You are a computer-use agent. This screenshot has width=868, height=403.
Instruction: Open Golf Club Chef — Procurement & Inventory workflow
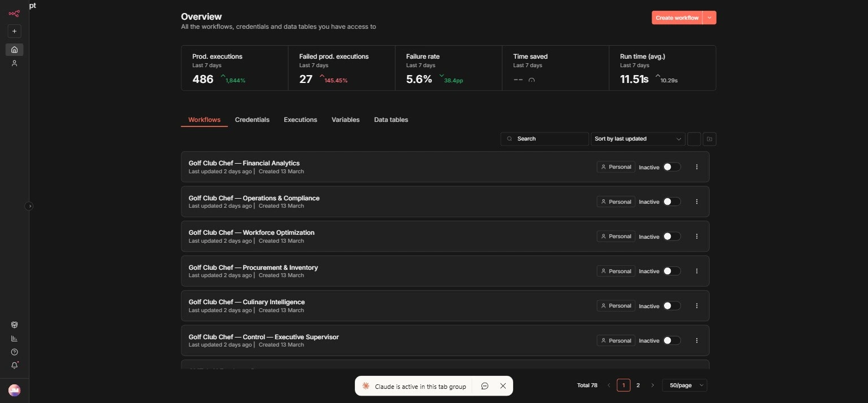253,268
